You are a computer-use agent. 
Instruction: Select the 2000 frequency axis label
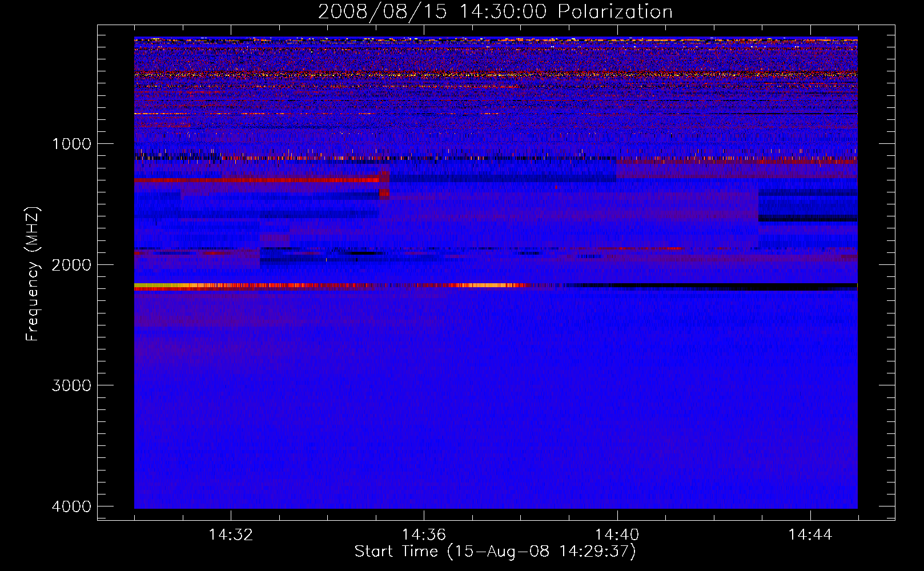point(71,265)
